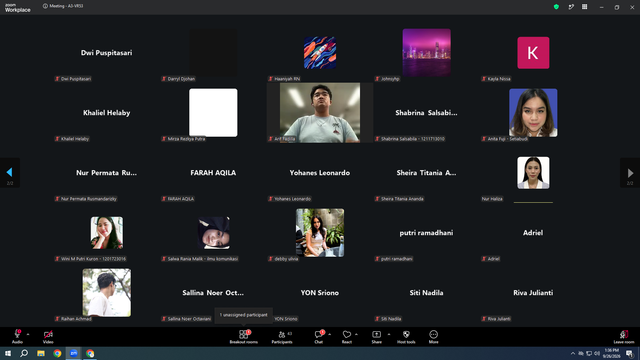Select Haaniyah RN's rocket avatar
Viewport: 640px width, 360px height.
(x=320, y=53)
